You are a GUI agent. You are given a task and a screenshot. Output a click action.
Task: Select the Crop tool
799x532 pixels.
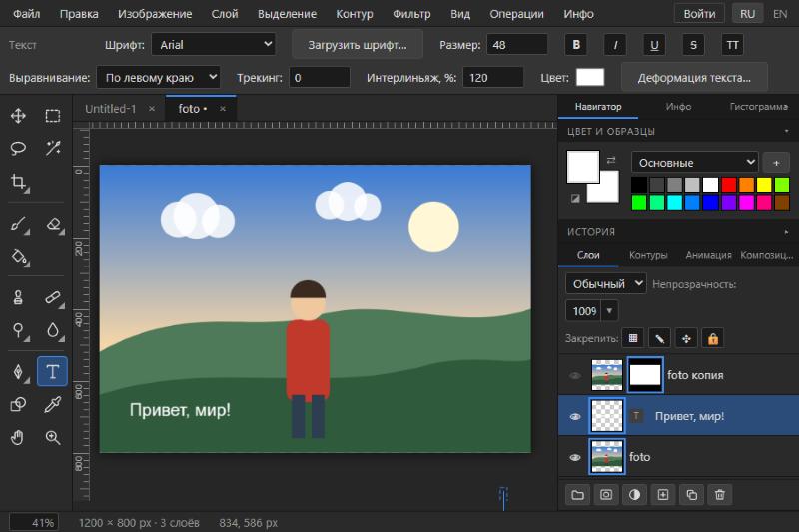point(18,182)
